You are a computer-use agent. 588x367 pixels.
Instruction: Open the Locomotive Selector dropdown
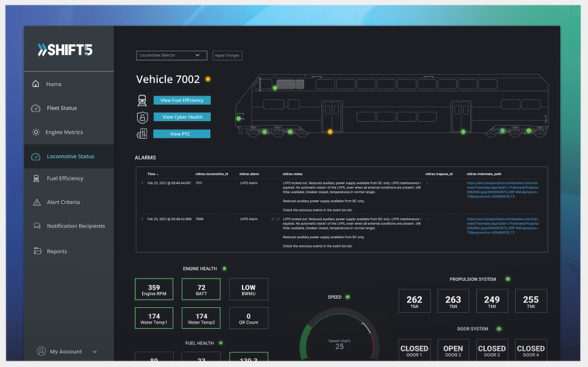click(171, 55)
